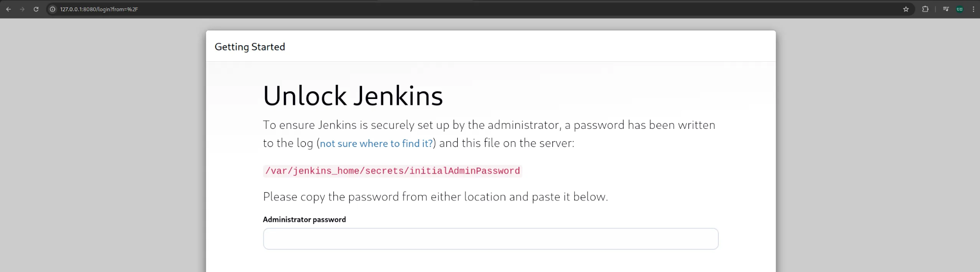The height and width of the screenshot is (272, 980).
Task: Click the address bar URL text
Action: (99, 9)
